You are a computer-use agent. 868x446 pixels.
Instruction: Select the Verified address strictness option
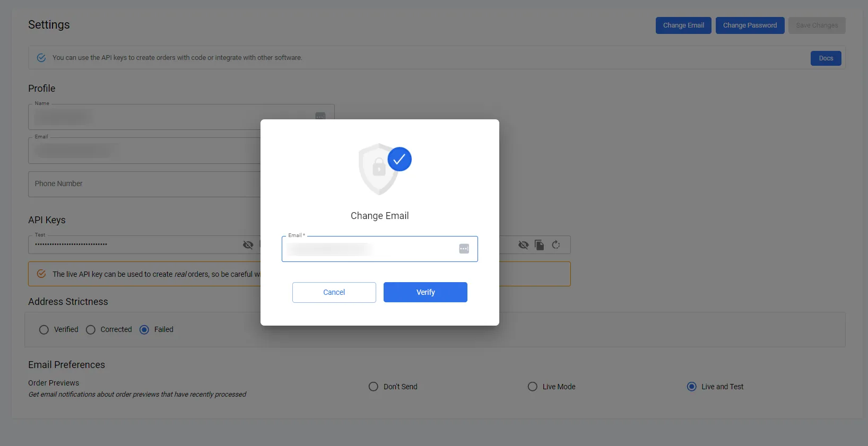click(44, 330)
